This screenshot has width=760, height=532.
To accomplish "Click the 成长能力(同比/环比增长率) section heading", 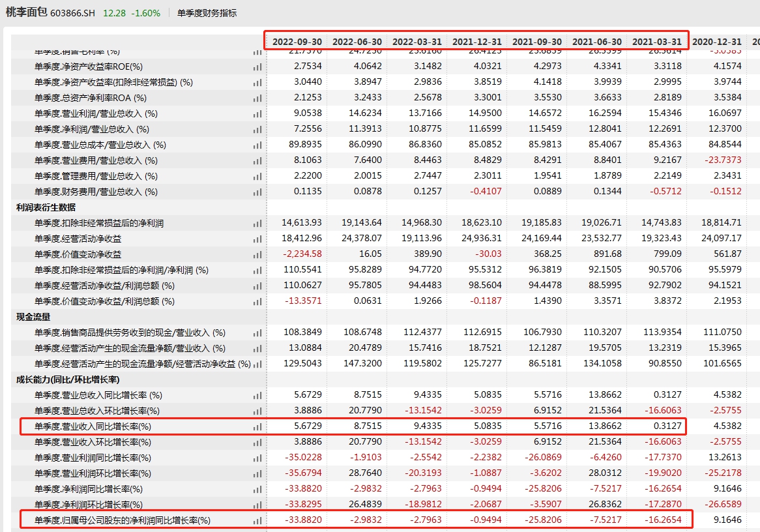I will [x=68, y=379].
